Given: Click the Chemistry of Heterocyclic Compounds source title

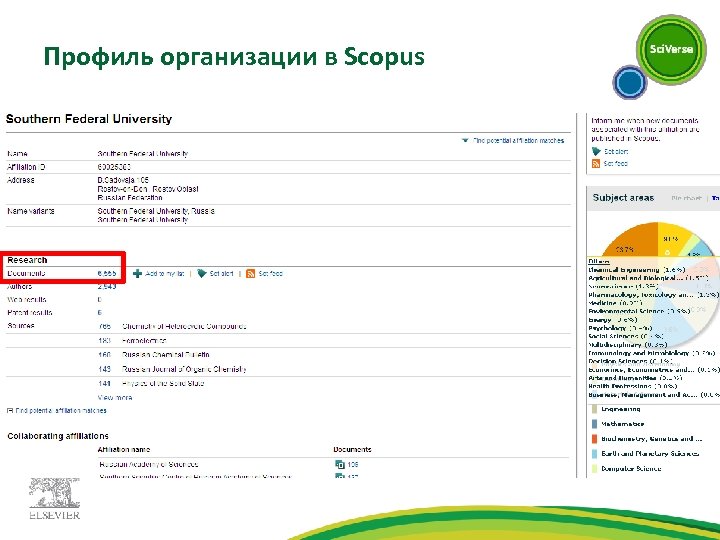Looking at the screenshot, I should point(184,326).
